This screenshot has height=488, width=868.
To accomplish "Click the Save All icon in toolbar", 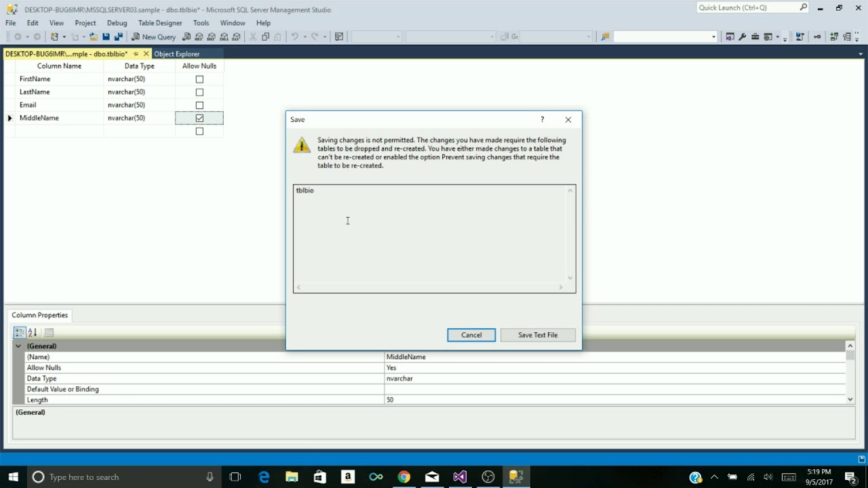I will [119, 37].
